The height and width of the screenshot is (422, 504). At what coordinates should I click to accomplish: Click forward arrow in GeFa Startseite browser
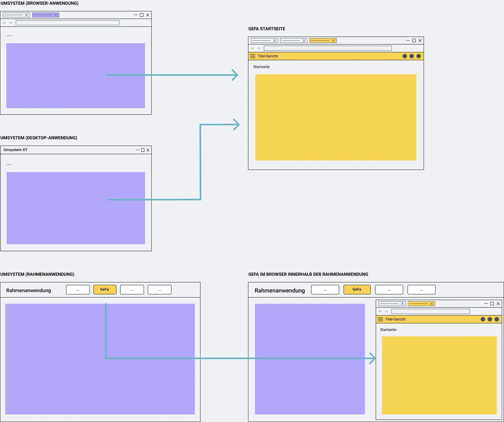258,48
